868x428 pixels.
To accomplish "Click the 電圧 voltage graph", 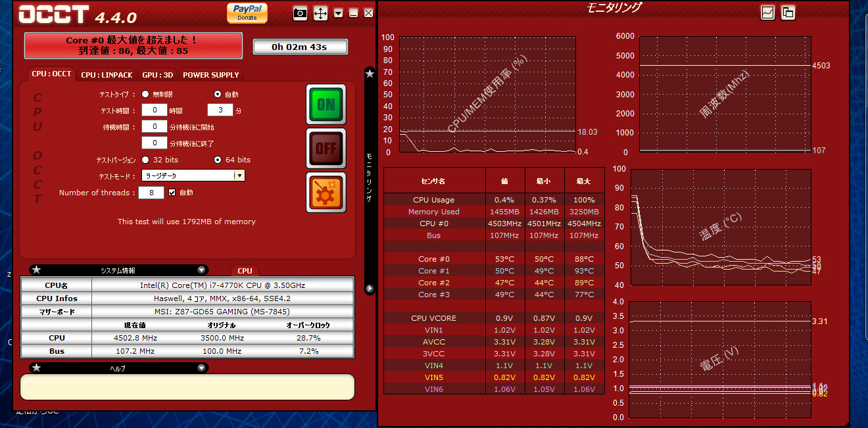I will click(719, 360).
